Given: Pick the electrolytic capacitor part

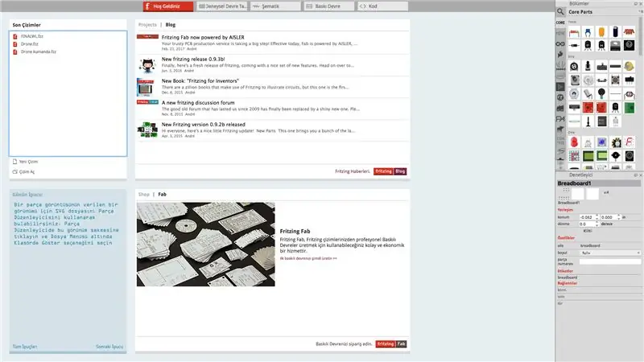Looking at the screenshot, I should 615,32.
